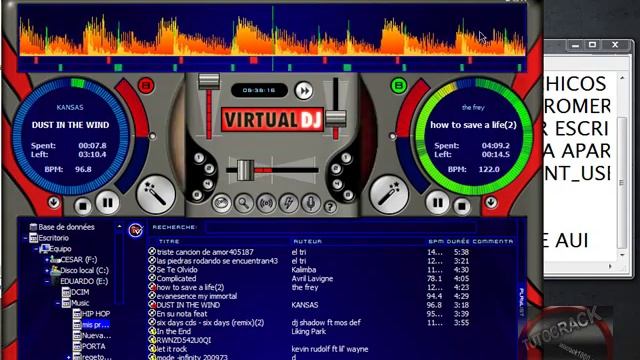The width and height of the screenshot is (640, 360).
Task: Open the Playlist side tab
Action: 521,302
